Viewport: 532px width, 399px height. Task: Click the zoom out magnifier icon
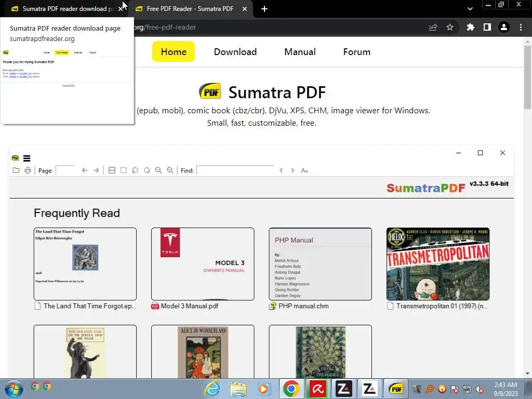158,170
